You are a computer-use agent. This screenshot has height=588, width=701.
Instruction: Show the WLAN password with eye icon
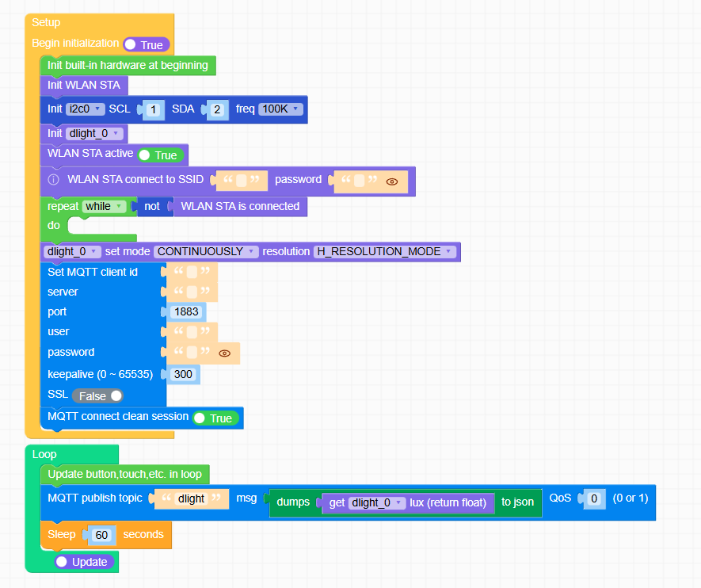[x=391, y=181]
